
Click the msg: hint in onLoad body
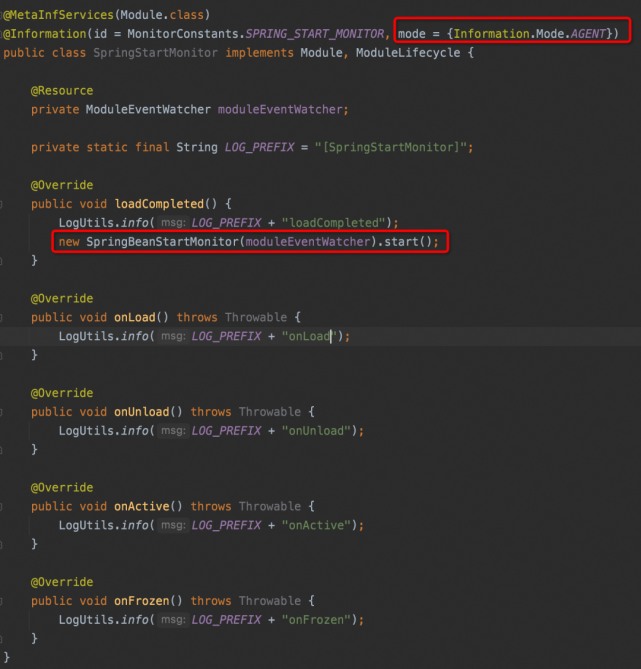tap(173, 336)
